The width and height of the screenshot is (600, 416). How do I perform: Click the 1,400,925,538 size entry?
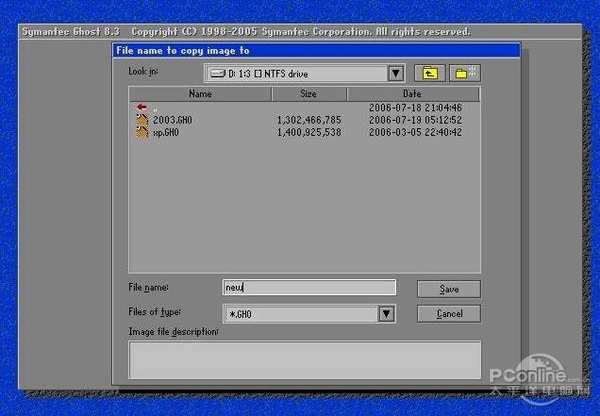pyautogui.click(x=308, y=131)
